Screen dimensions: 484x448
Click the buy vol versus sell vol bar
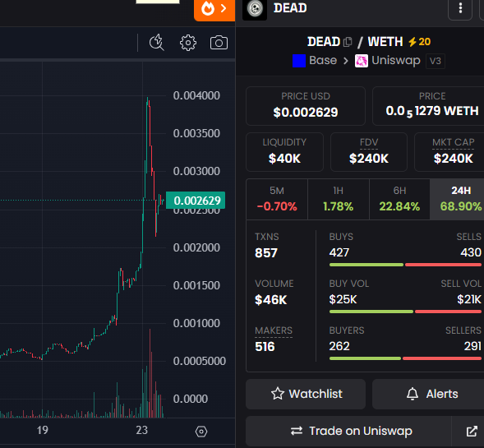click(x=405, y=312)
